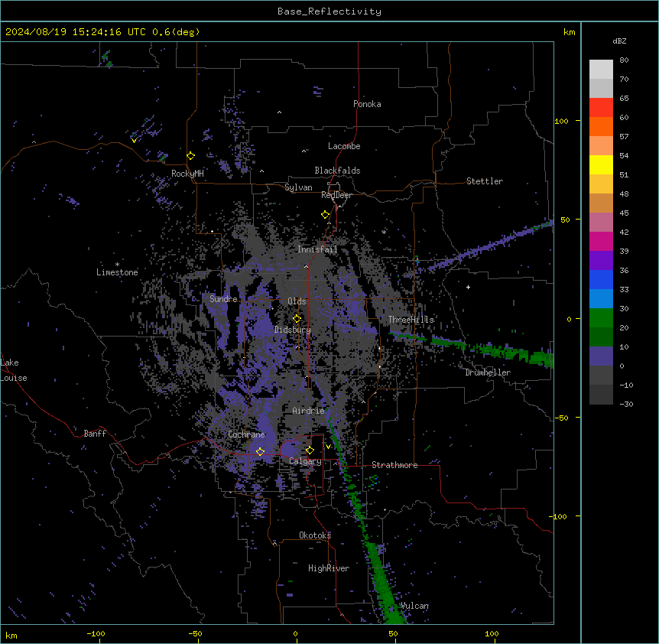The image size is (659, 644).
Task: Click the Vulcan label
Action: click(414, 606)
